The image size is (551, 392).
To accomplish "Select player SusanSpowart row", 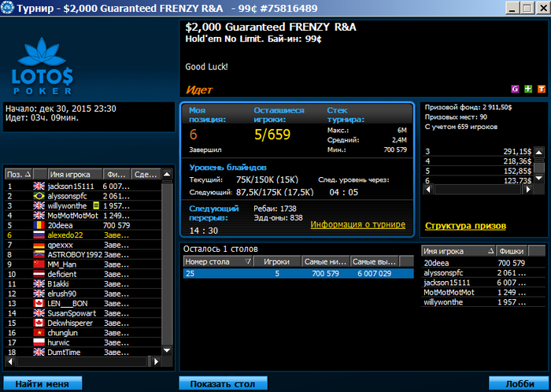I will point(83,313).
